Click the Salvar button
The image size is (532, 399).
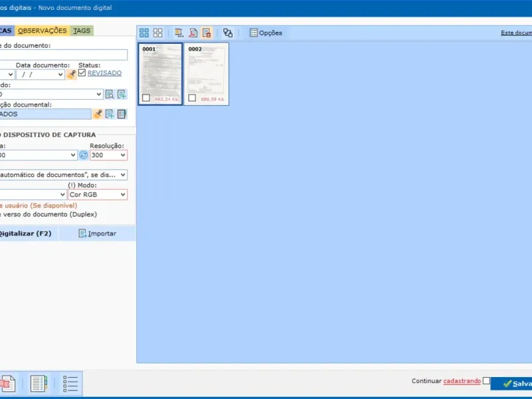click(x=511, y=384)
